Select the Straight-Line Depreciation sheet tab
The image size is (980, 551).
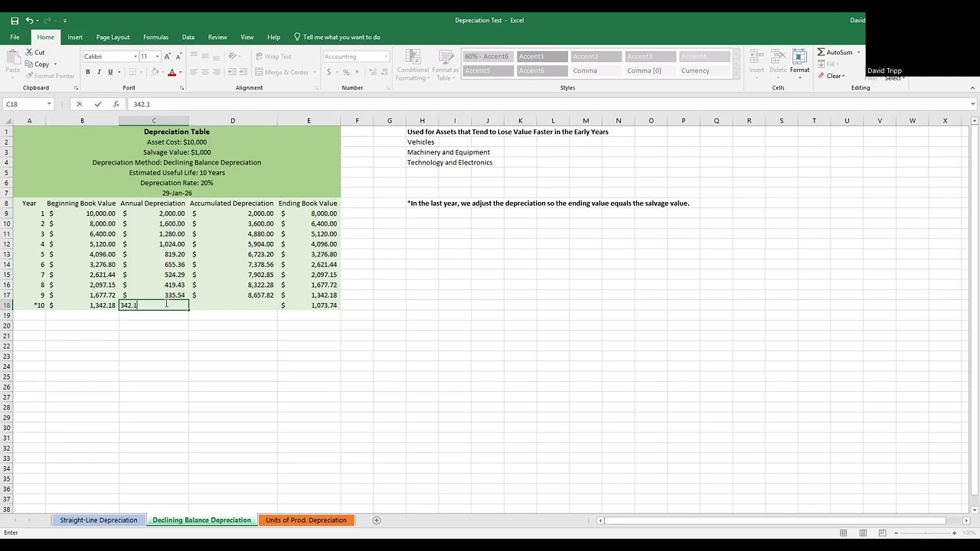(99, 520)
